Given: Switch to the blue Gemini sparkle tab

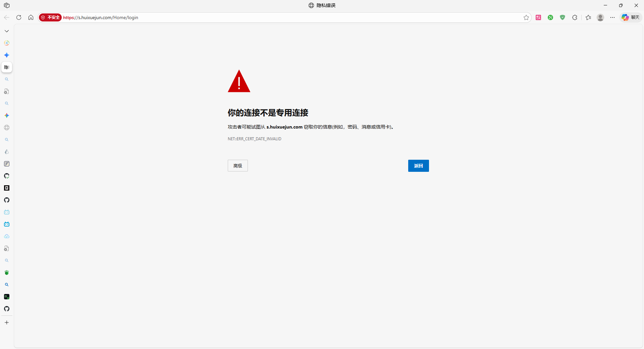Looking at the screenshot, I should click(x=7, y=55).
